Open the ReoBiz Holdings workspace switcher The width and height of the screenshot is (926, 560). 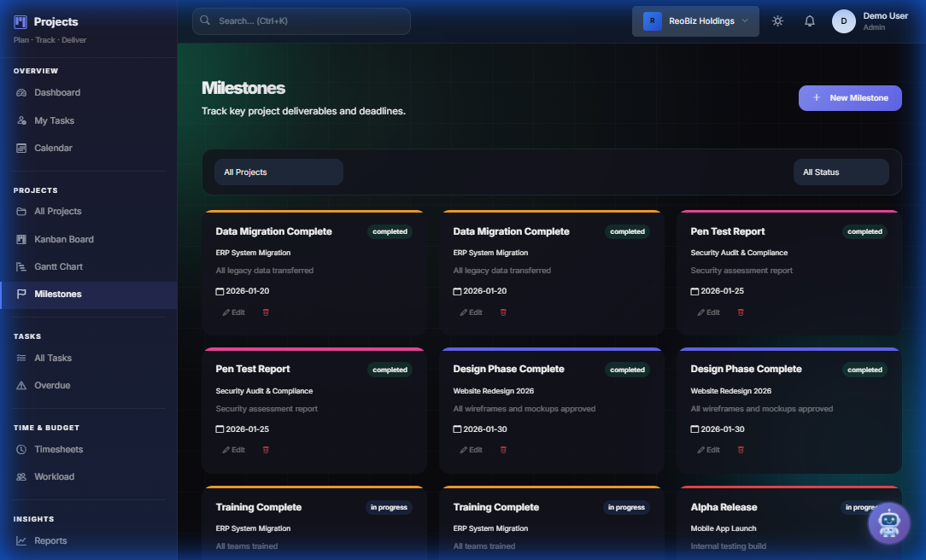pos(695,20)
